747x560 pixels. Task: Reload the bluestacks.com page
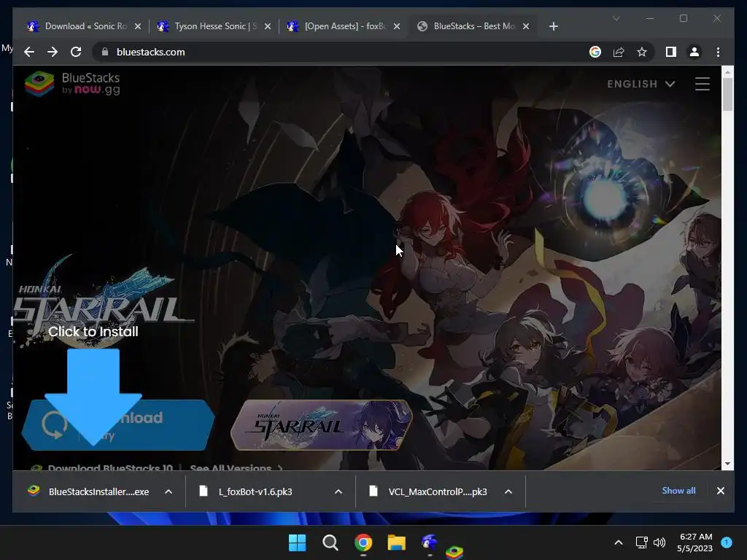pos(76,52)
